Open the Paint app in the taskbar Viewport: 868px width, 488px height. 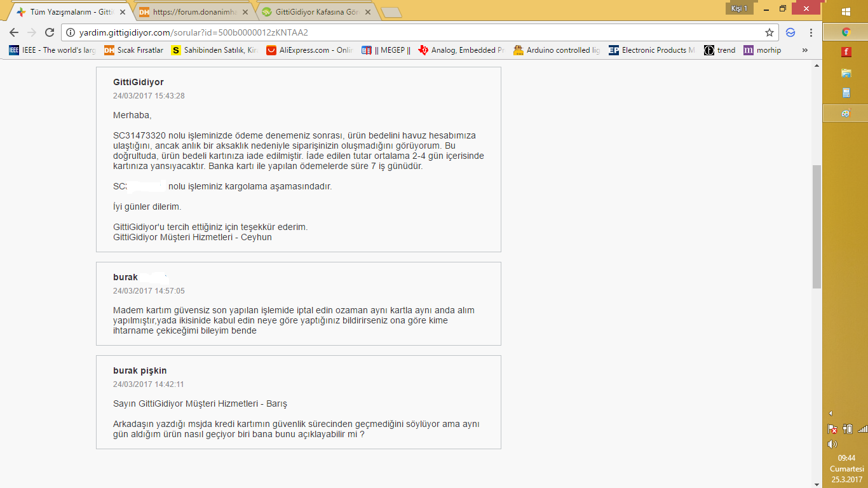tap(846, 114)
